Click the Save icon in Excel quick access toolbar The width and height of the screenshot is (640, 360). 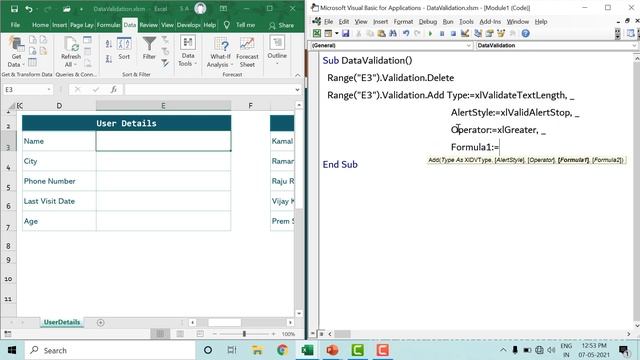coord(14,9)
